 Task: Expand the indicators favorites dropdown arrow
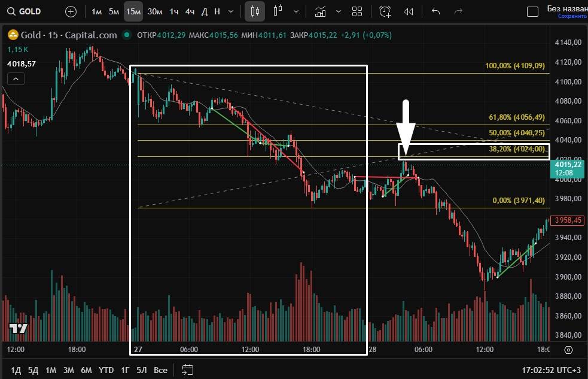click(x=339, y=11)
